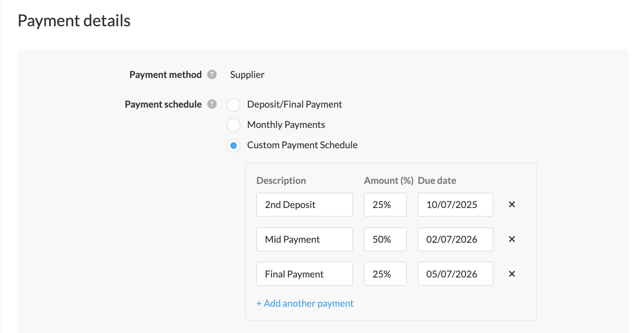The image size is (644, 333).
Task: Remove the Final Payment row
Action: [x=511, y=274]
